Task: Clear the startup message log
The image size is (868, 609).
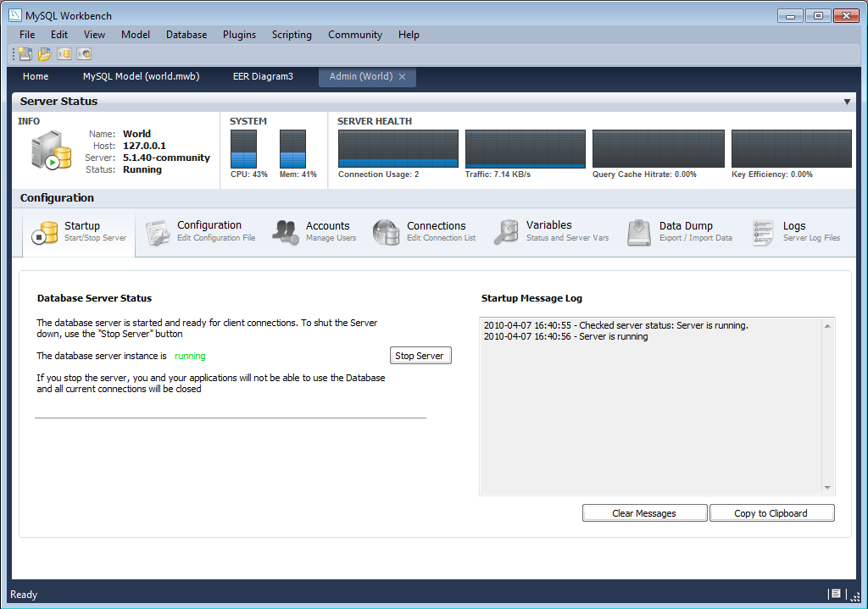Action: pos(644,512)
